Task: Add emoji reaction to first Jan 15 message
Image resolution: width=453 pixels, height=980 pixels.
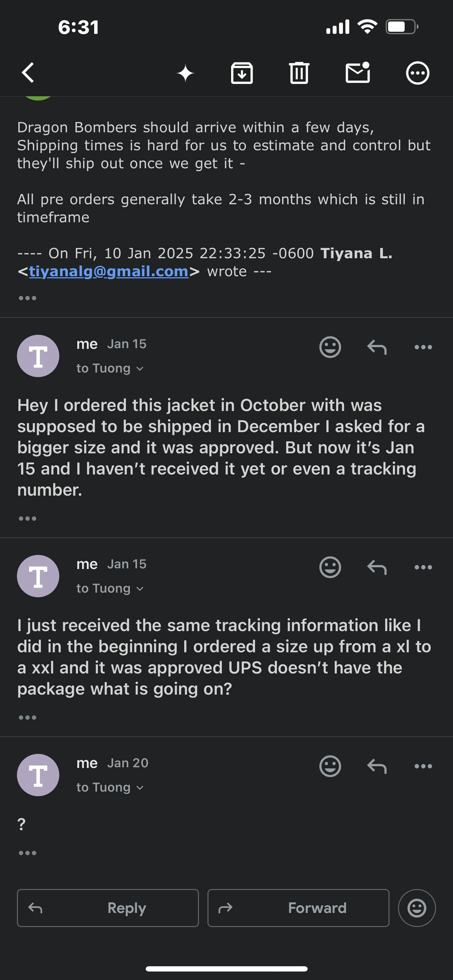Action: pos(330,347)
